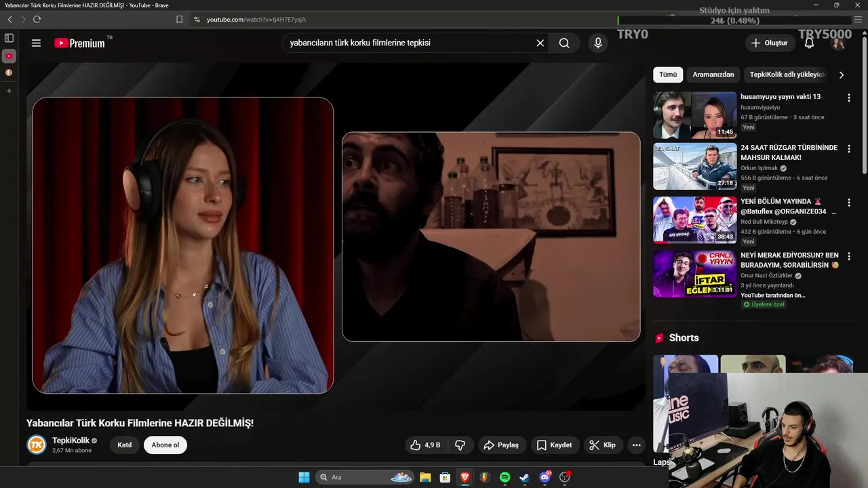The width and height of the screenshot is (868, 488).
Task: Open options for YENİ BÖLÜM YAYINDA video
Action: tap(848, 202)
